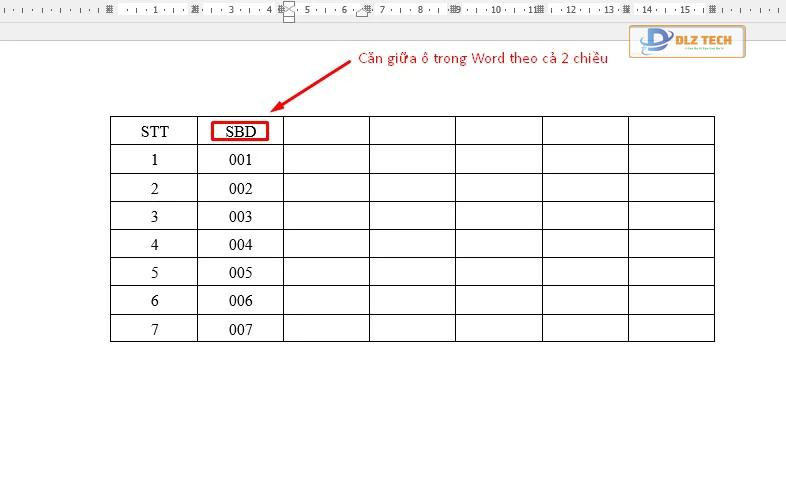Click the DLZ Tech logo
786x503 pixels.
pos(687,42)
